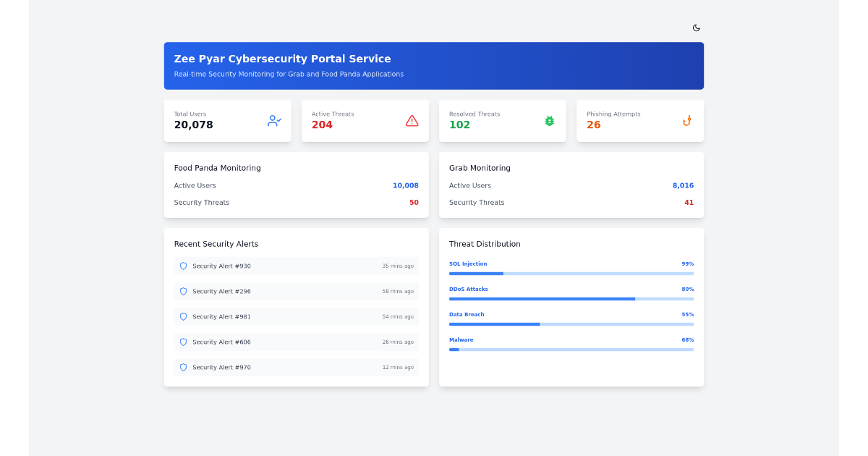This screenshot has height=456, width=868.
Task: Click the portal header title banner
Action: click(x=433, y=65)
